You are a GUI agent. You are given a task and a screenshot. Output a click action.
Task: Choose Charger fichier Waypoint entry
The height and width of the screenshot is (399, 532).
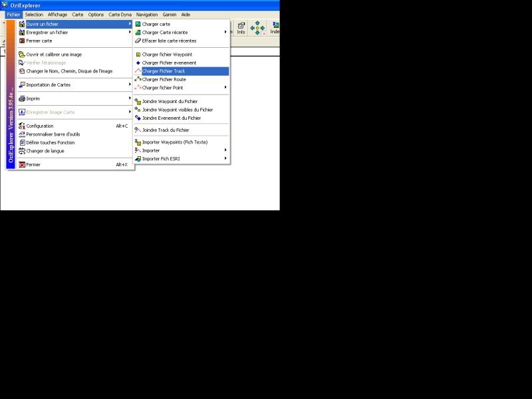click(x=182, y=55)
